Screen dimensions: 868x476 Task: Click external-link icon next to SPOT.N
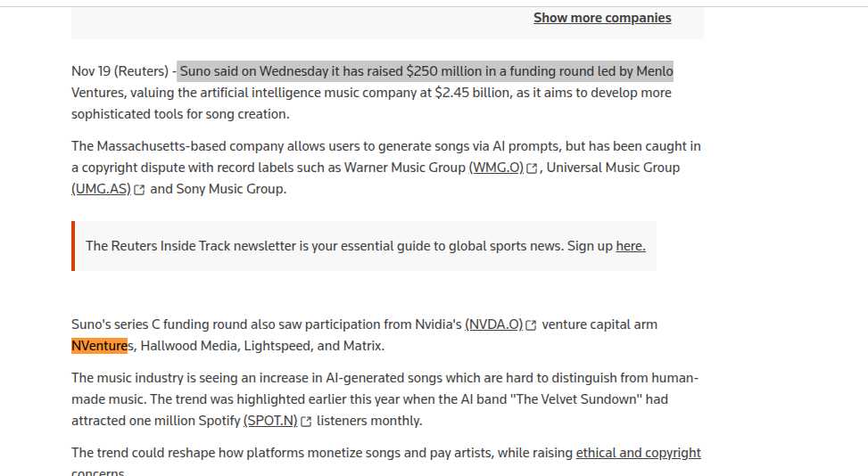(306, 422)
